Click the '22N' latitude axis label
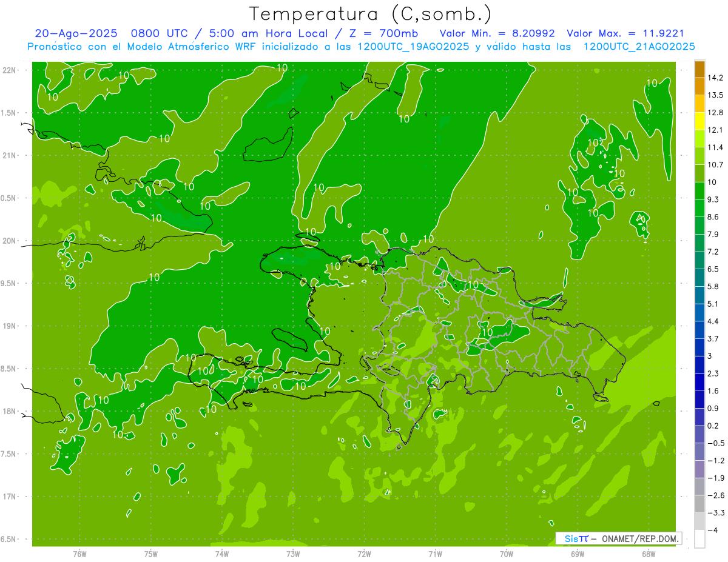Screen dimensions: 728x562 [9, 70]
